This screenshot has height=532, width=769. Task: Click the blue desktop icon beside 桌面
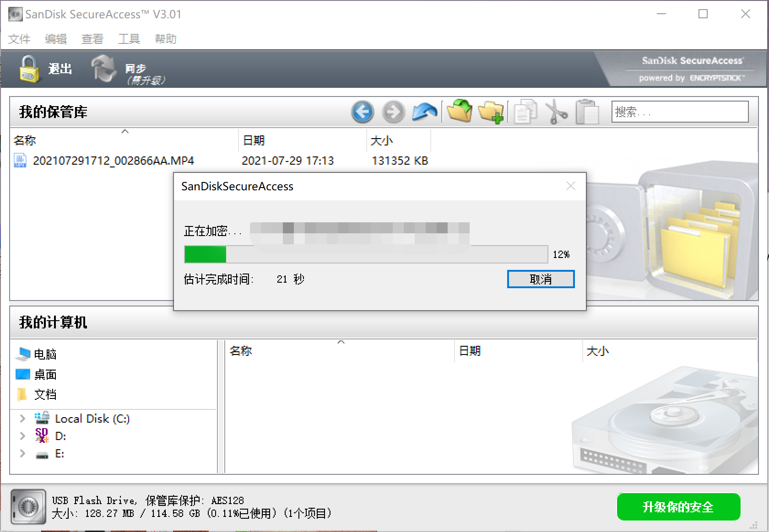(x=23, y=374)
